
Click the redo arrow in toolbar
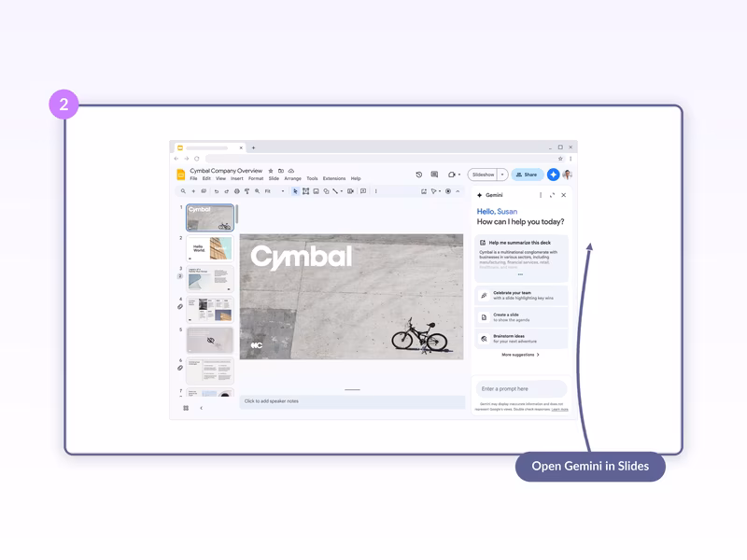pos(226,191)
